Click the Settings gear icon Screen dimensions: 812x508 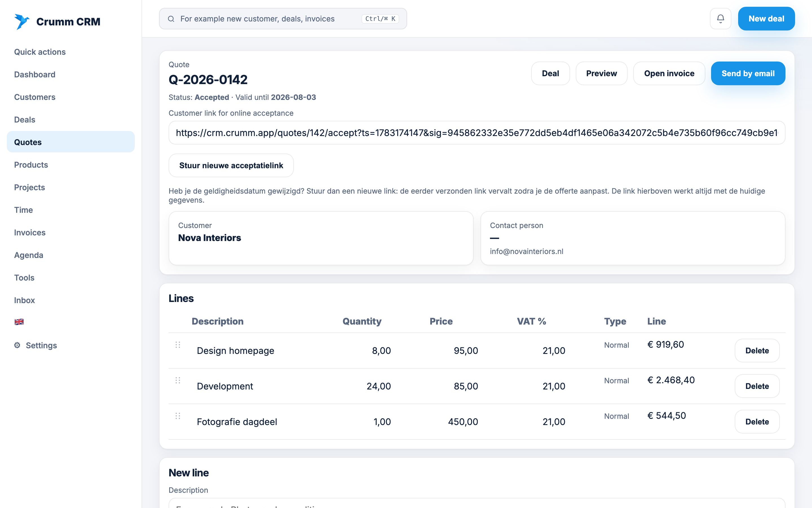coord(17,345)
